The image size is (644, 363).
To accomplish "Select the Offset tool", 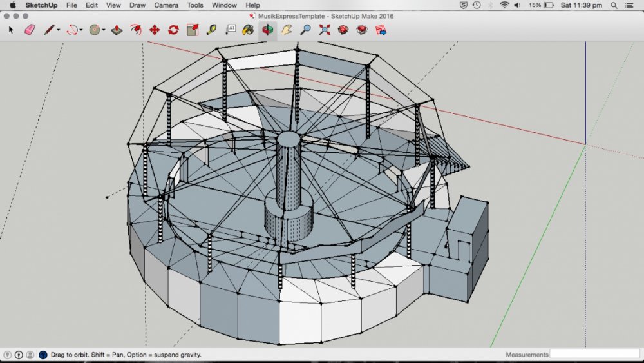I will pyautogui.click(x=136, y=30).
